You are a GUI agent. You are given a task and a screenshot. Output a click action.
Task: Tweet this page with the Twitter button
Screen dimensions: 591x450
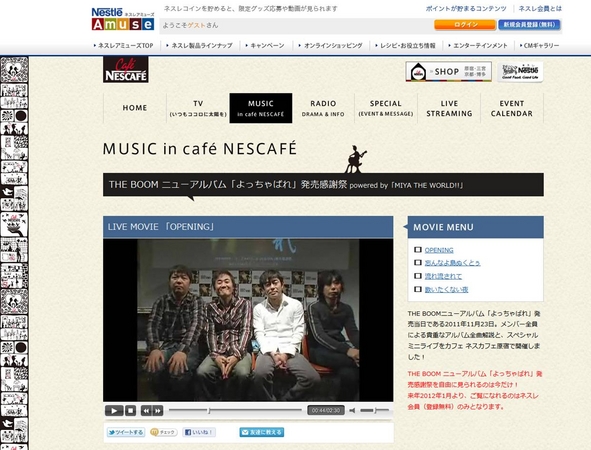[x=126, y=432]
